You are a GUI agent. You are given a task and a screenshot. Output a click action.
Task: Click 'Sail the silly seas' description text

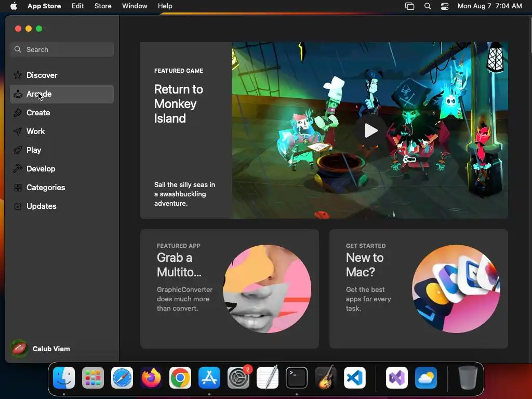point(184,194)
